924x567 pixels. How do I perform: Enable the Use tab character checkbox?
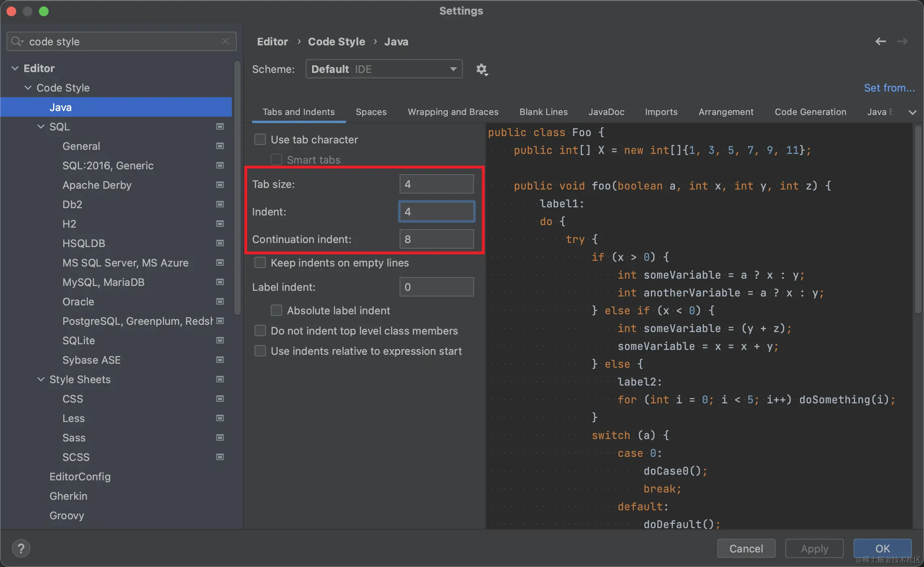click(260, 140)
